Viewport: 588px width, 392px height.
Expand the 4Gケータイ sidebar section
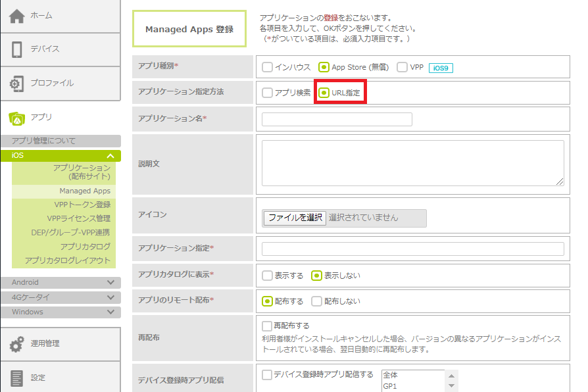click(x=110, y=297)
